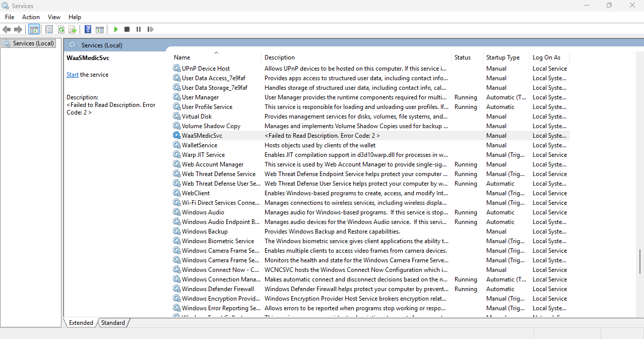
Task: Toggle Show/Hide Action Pane icon
Action: [100, 29]
